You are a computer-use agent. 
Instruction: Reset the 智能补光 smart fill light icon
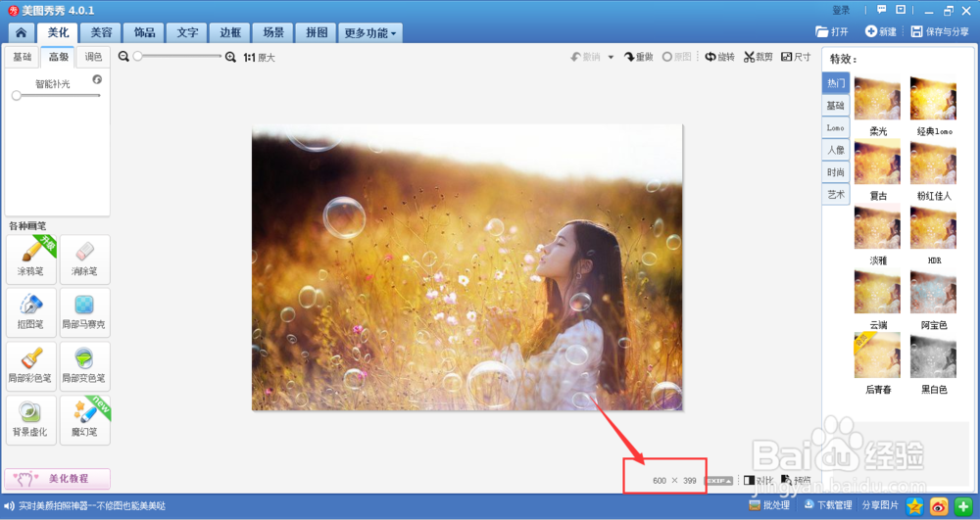point(97,79)
